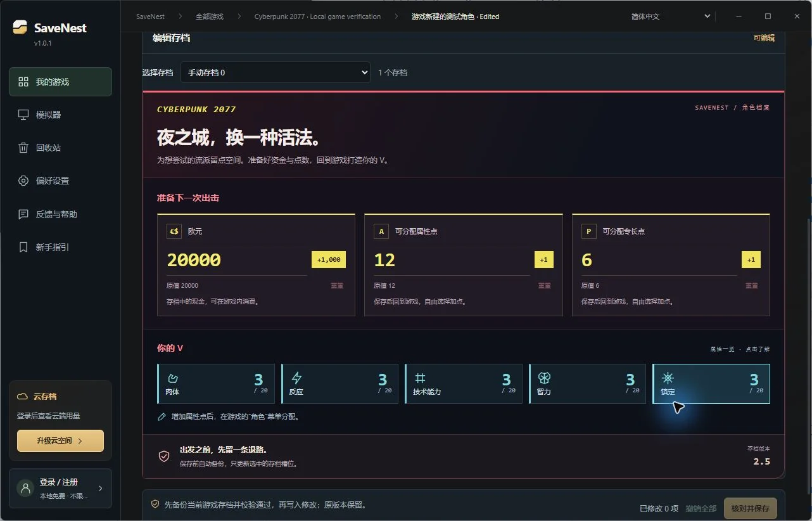Click the bookmark icon for 新手指引

click(x=23, y=247)
